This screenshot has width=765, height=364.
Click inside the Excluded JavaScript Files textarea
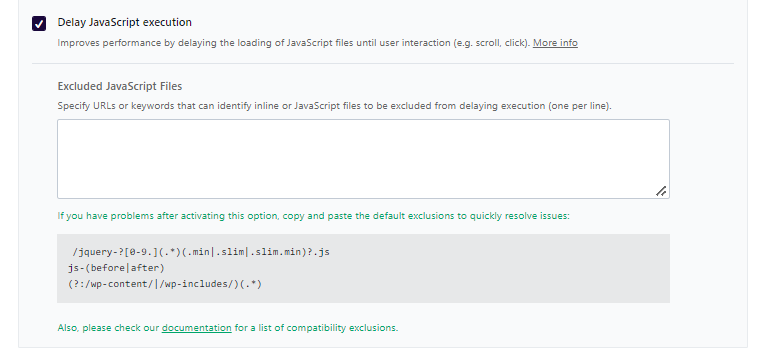(x=363, y=159)
